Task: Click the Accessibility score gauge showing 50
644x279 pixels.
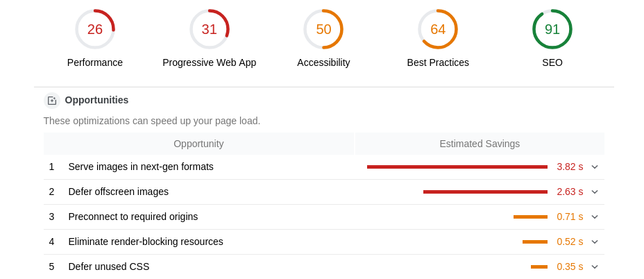Action: tap(323, 29)
